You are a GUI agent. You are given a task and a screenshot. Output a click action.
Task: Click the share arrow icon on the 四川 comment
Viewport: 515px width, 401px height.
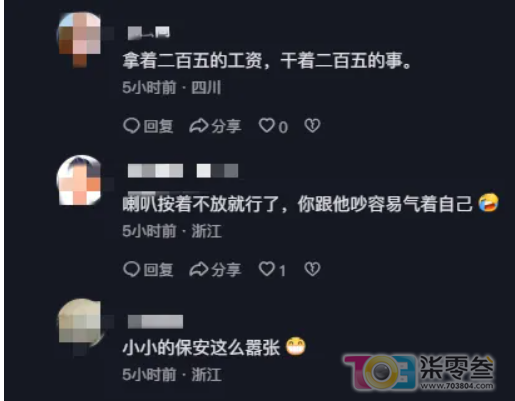[199, 126]
